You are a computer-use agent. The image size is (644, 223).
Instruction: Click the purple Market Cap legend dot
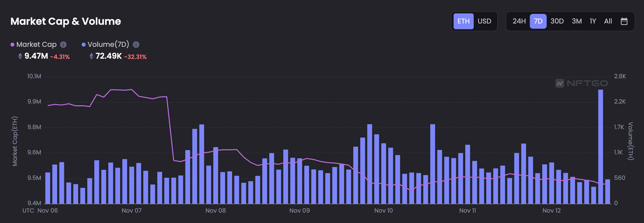12,45
